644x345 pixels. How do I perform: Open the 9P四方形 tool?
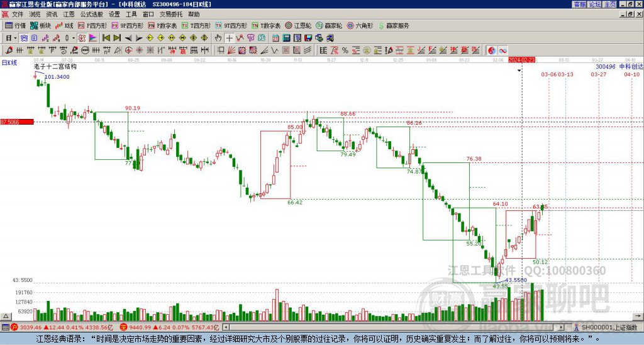127,25
